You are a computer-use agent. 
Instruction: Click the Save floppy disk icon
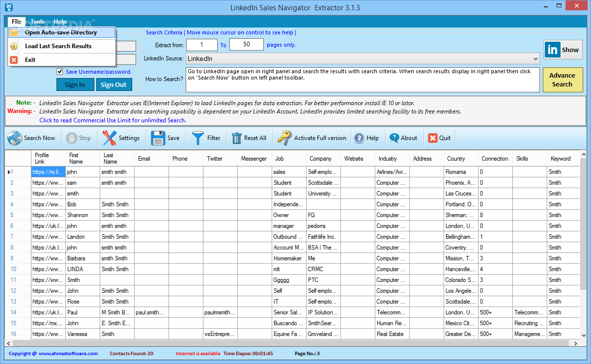click(x=158, y=138)
